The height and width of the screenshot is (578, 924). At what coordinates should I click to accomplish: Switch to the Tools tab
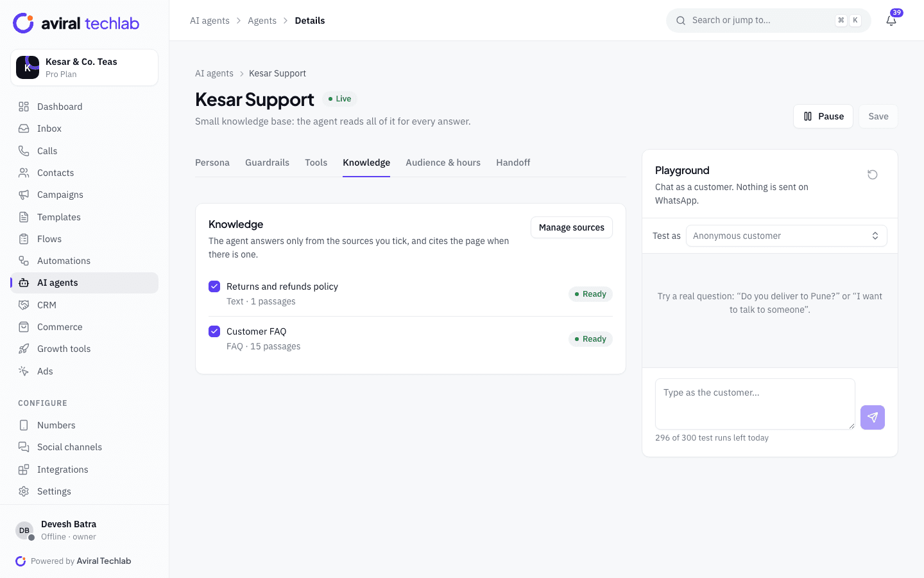(x=316, y=162)
